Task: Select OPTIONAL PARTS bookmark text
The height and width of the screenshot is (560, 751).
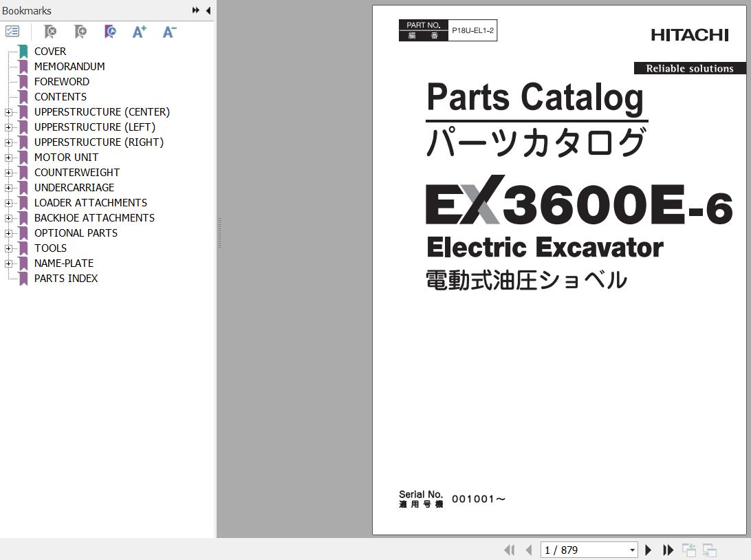Action: (76, 233)
